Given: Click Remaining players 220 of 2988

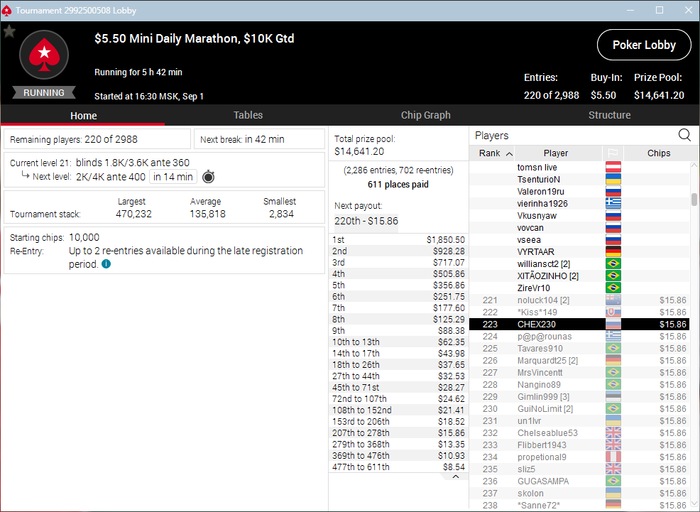Looking at the screenshot, I should coord(97,139).
